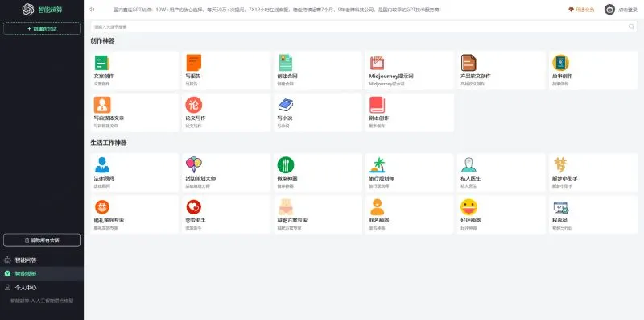Image resolution: width=644 pixels, height=320 pixels.
Task: Click the 取名神器 card title
Action: 378,221
